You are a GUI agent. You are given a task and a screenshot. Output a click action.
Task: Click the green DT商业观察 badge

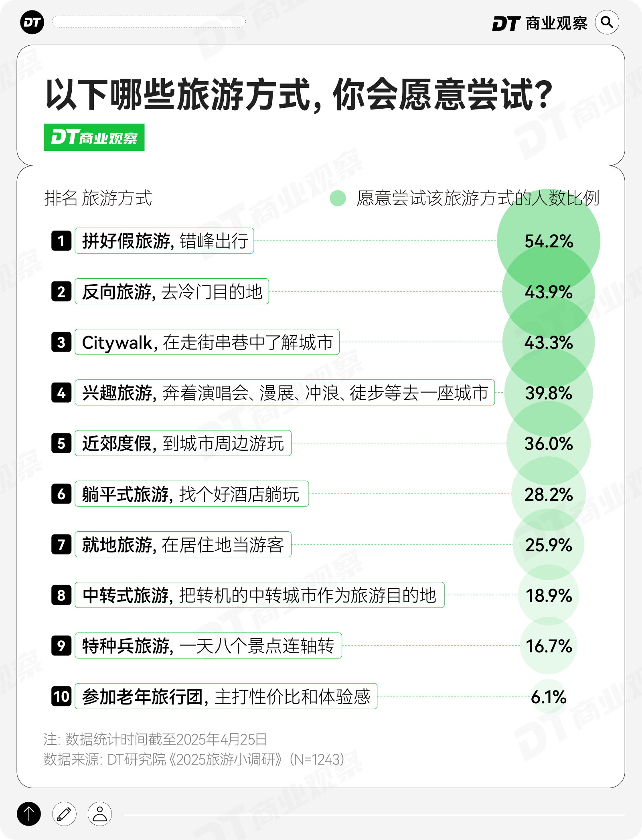(94, 138)
